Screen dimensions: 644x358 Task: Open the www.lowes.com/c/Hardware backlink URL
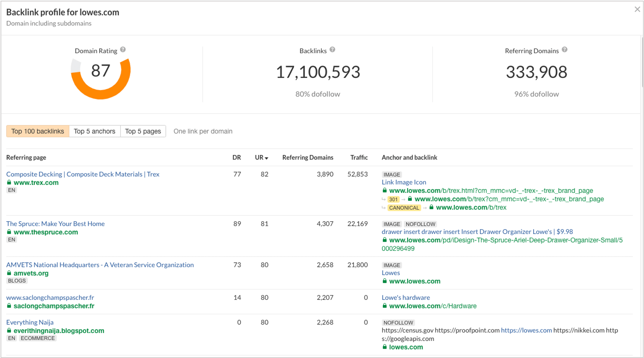pos(433,306)
